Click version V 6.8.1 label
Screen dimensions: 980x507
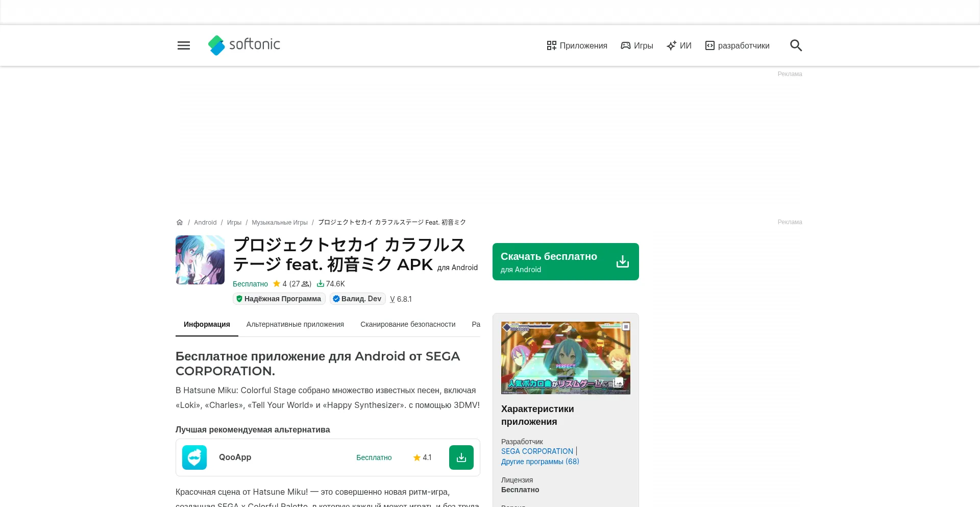(401, 299)
